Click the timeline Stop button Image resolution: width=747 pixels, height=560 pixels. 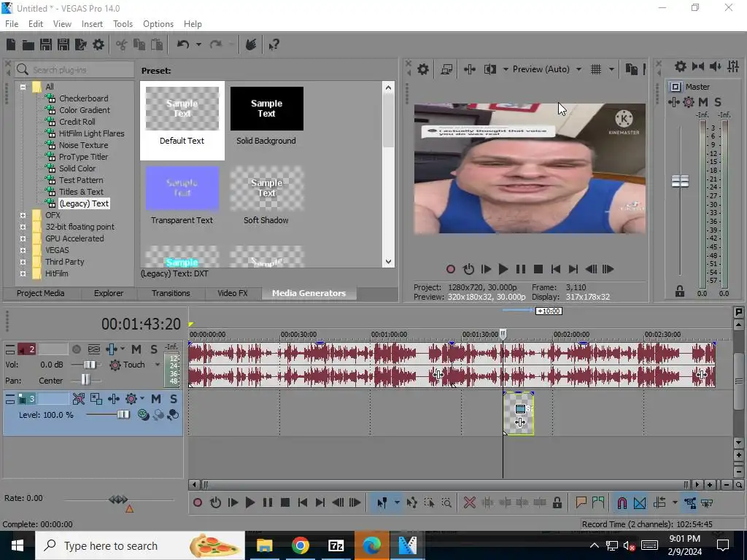(x=285, y=502)
